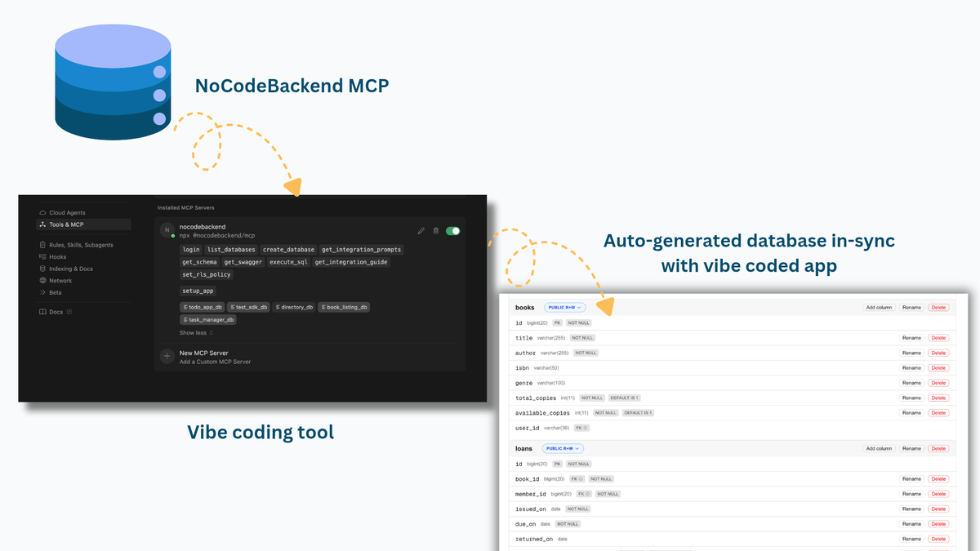
Task: Open the PUBLIC R+W dropdown for books table
Action: (565, 308)
